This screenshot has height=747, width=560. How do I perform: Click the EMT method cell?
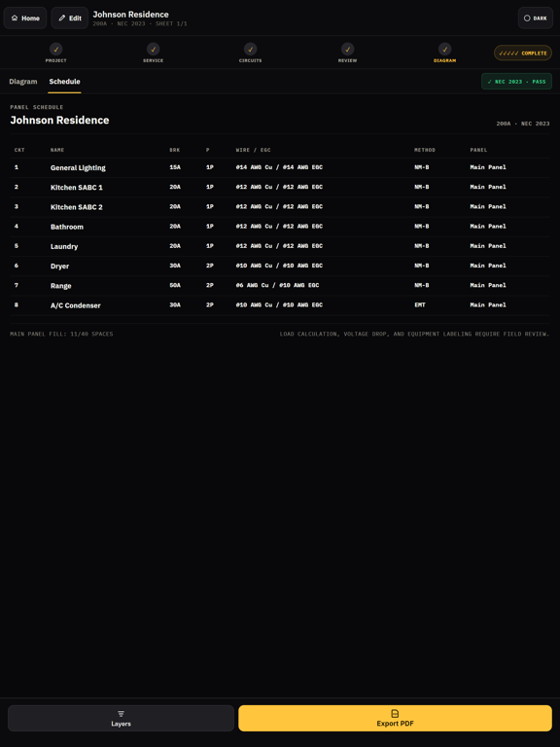point(420,304)
